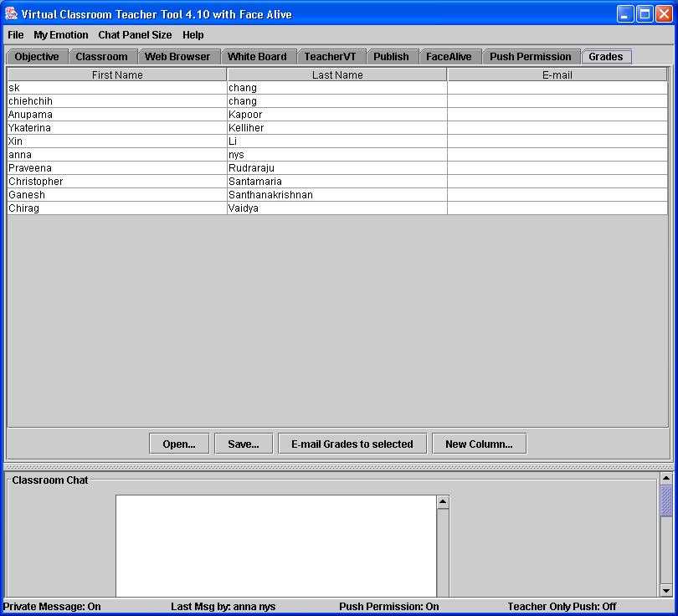Select the FaceAlive tab
The width and height of the screenshot is (678, 616).
coord(449,57)
